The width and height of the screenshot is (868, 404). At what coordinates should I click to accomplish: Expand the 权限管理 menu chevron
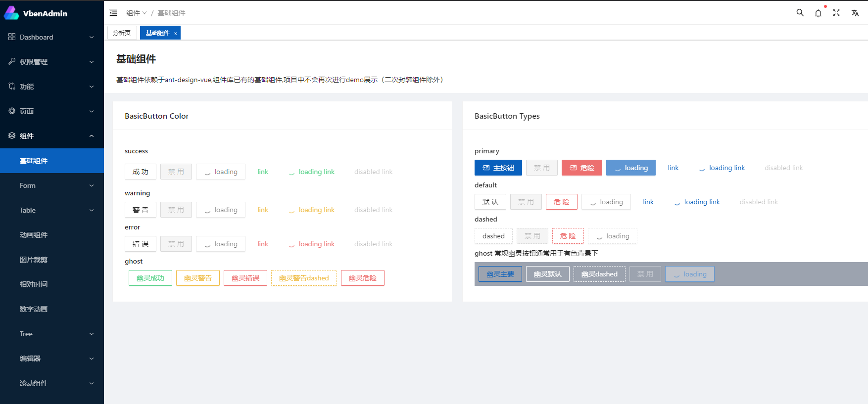pos(92,62)
